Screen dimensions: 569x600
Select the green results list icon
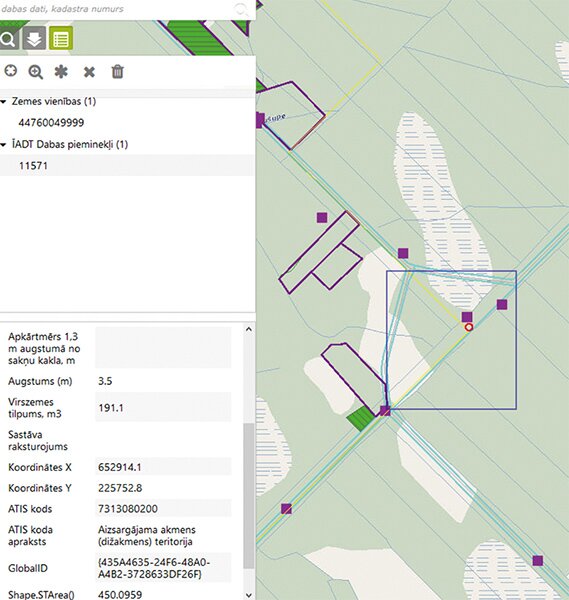pos(61,39)
